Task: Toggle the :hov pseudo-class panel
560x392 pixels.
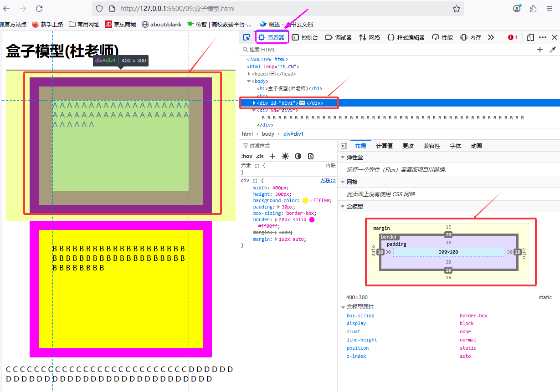Action: tap(247, 156)
